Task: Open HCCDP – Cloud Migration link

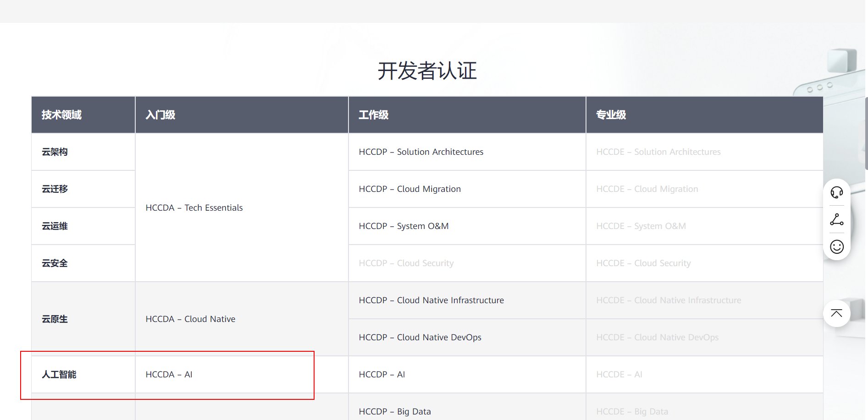Action: pyautogui.click(x=409, y=189)
